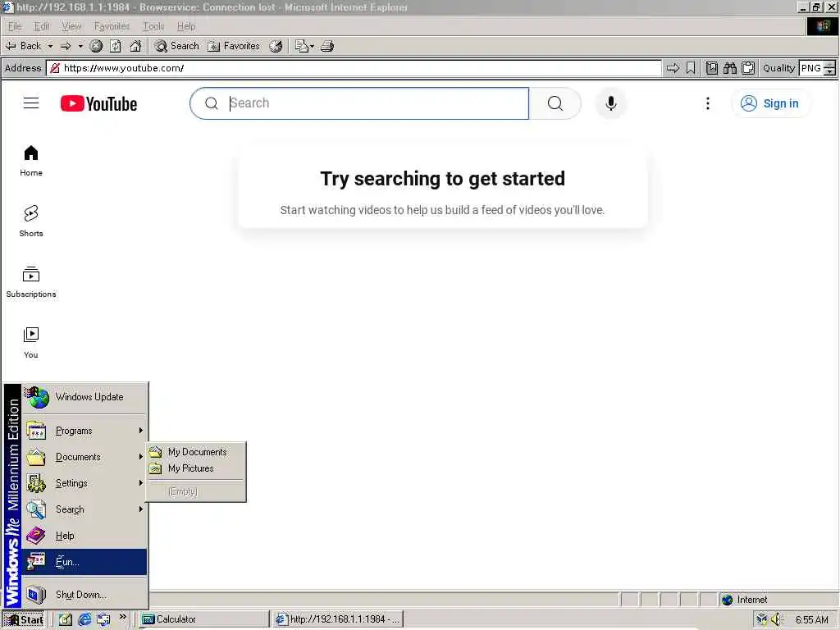Refresh the page with IE toolbar icon
Image resolution: width=840 pixels, height=630 pixels.
click(x=116, y=46)
